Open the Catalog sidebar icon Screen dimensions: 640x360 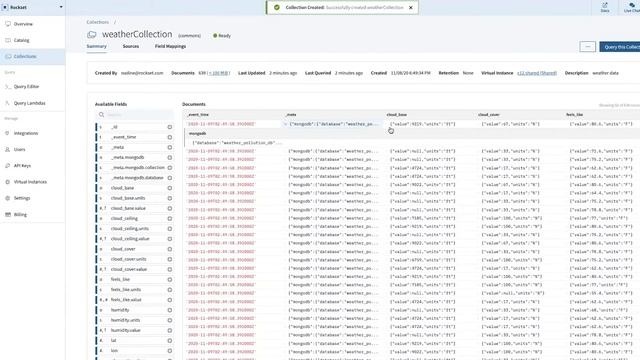tap(8, 40)
